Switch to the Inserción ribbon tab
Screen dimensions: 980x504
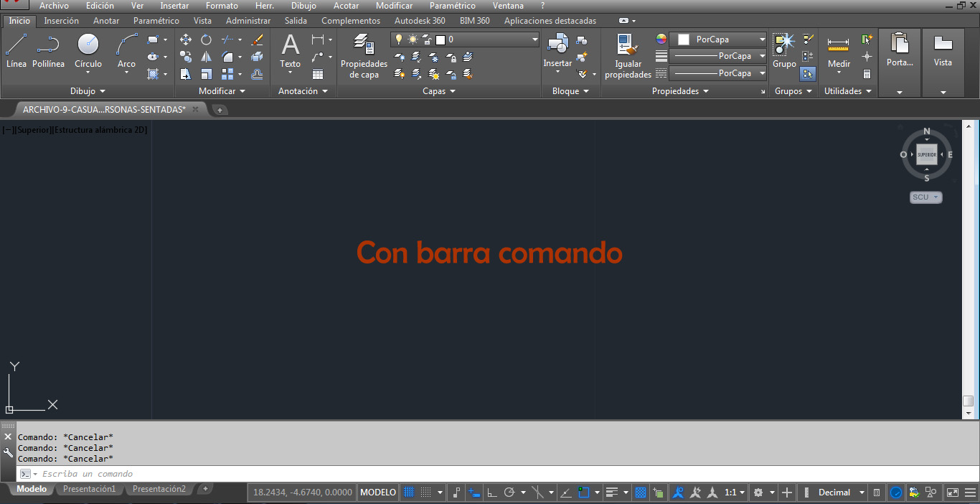[62, 21]
